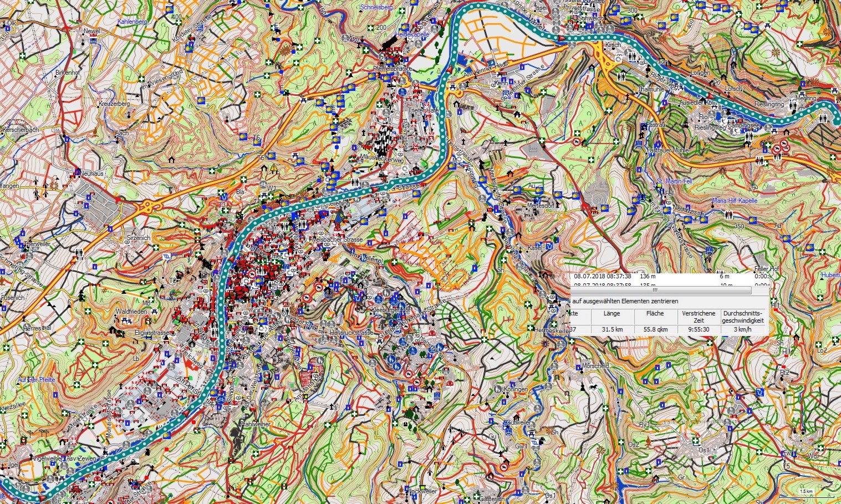The width and height of the screenshot is (841, 504).
Task: Click the Korlingen village label
Action: click(516, 390)
